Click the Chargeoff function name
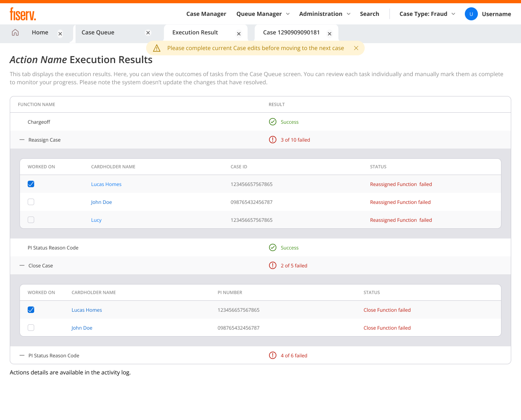The height and width of the screenshot is (420, 521). click(39, 122)
